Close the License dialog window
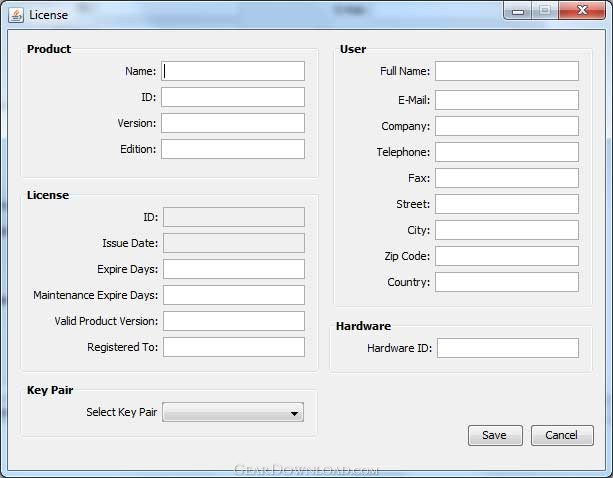Viewport: 613px width, 478px height. [x=579, y=11]
